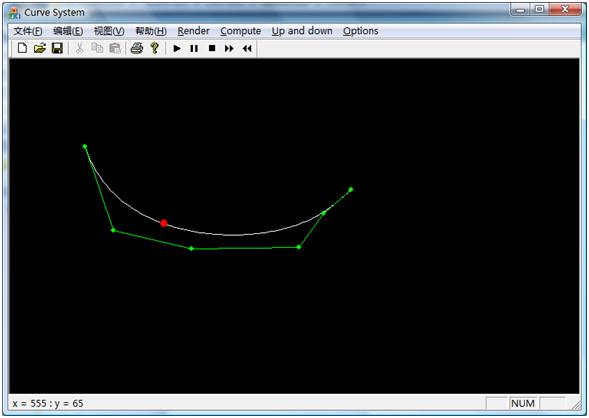The width and height of the screenshot is (589, 418).
Task: Pause the curve animation
Action: coord(194,48)
